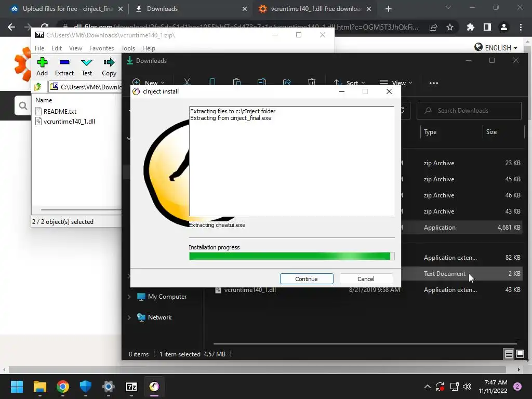Screen dimensions: 532x399
Task: Open View menu in 7-Zip
Action: tap(75, 48)
